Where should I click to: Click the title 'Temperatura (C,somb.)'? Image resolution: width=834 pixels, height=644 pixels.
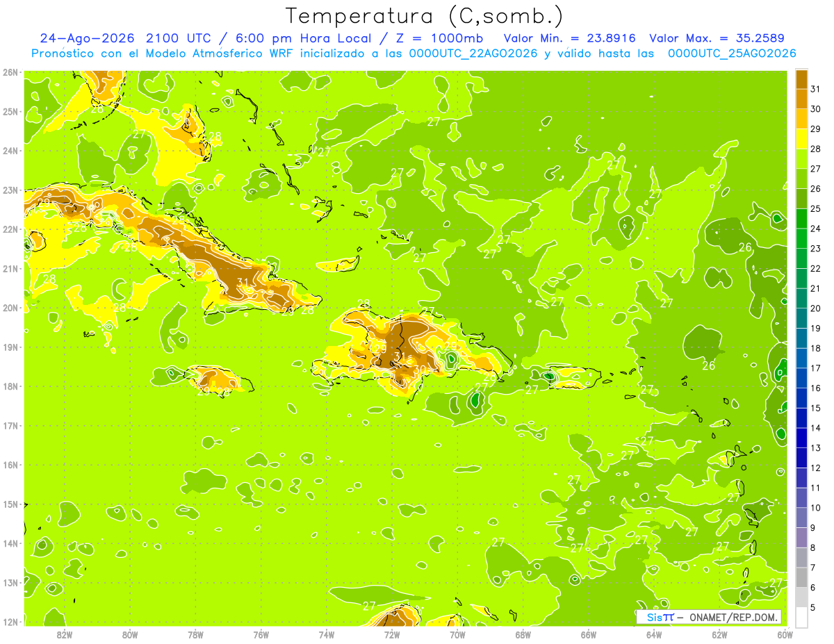(425, 16)
